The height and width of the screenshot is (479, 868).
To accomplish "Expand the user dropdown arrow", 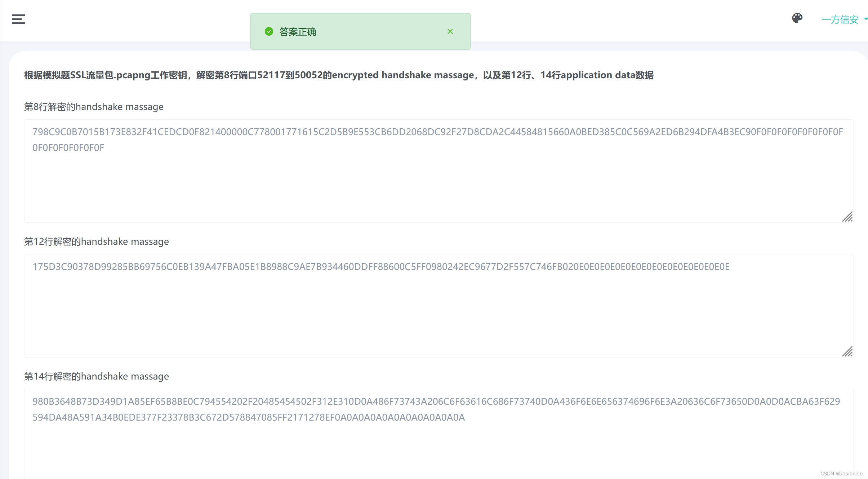I will [865, 19].
